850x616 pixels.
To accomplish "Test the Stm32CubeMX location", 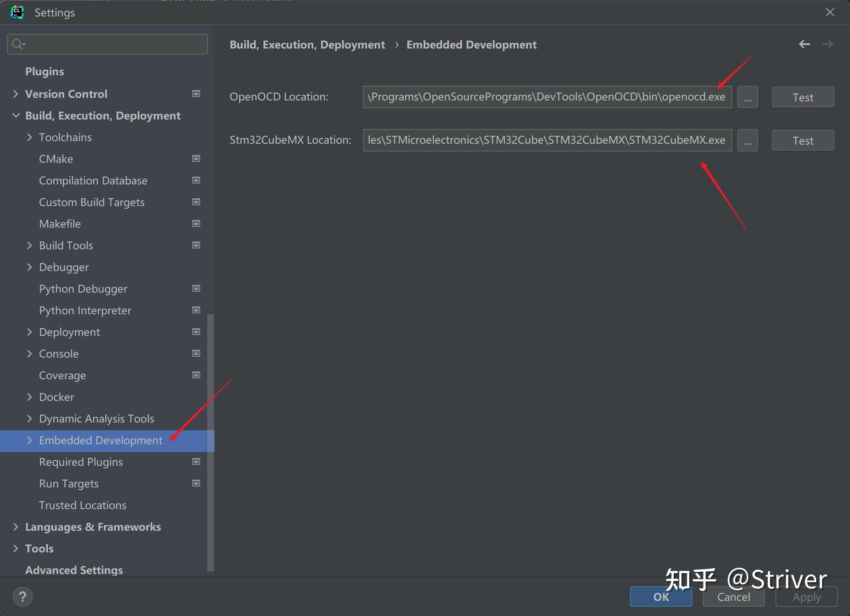I will click(803, 140).
